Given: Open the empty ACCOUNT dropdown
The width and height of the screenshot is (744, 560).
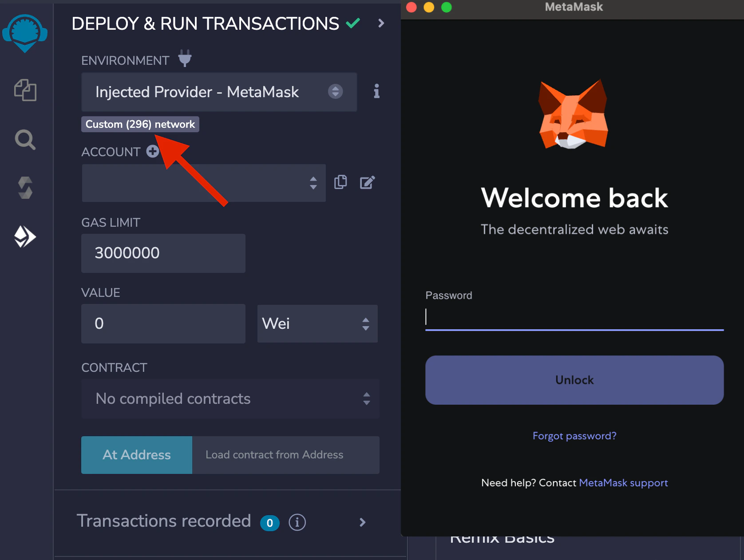Looking at the screenshot, I should click(x=204, y=183).
